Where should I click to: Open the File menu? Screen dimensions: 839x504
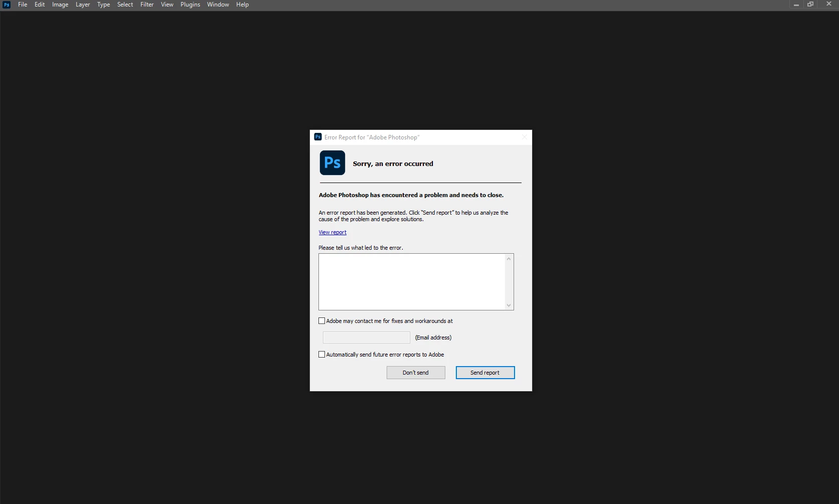[x=23, y=5]
